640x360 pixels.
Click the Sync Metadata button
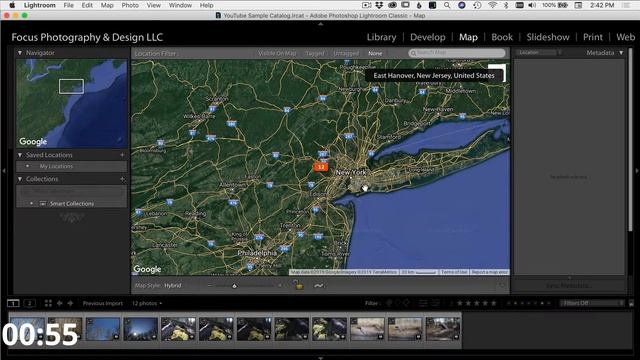click(569, 286)
